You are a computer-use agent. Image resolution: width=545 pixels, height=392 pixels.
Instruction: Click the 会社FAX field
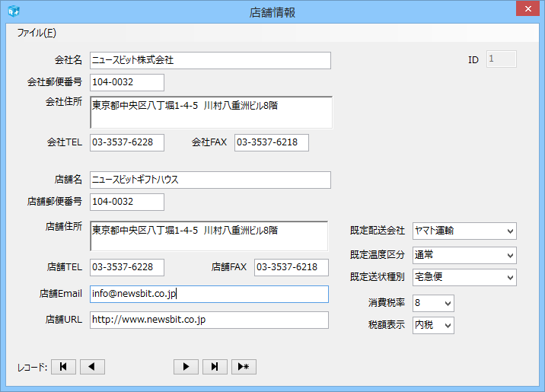tap(272, 142)
